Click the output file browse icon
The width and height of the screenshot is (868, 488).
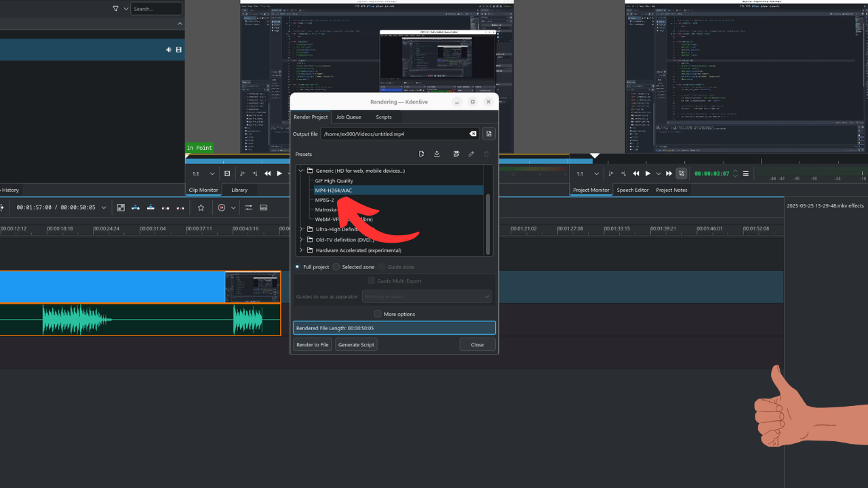click(x=489, y=134)
